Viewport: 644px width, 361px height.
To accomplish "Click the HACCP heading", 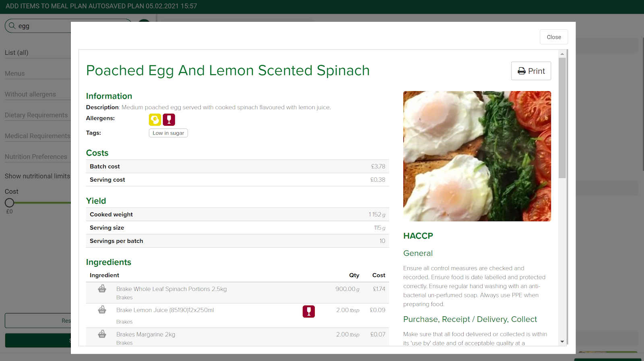I will pyautogui.click(x=418, y=236).
